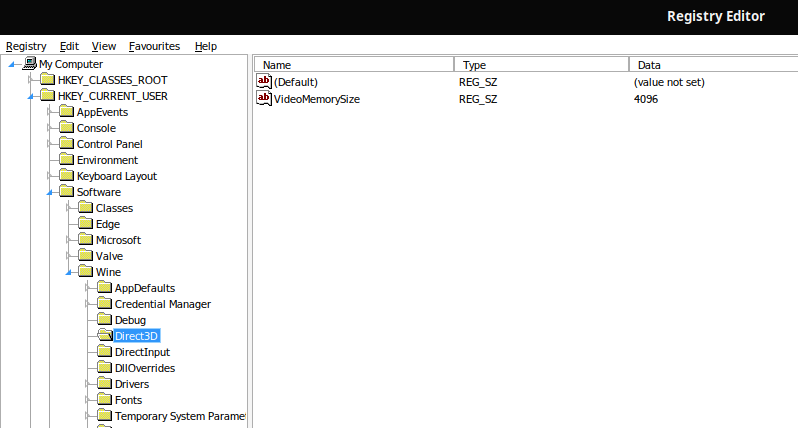Select the Direct3D key label

point(136,336)
